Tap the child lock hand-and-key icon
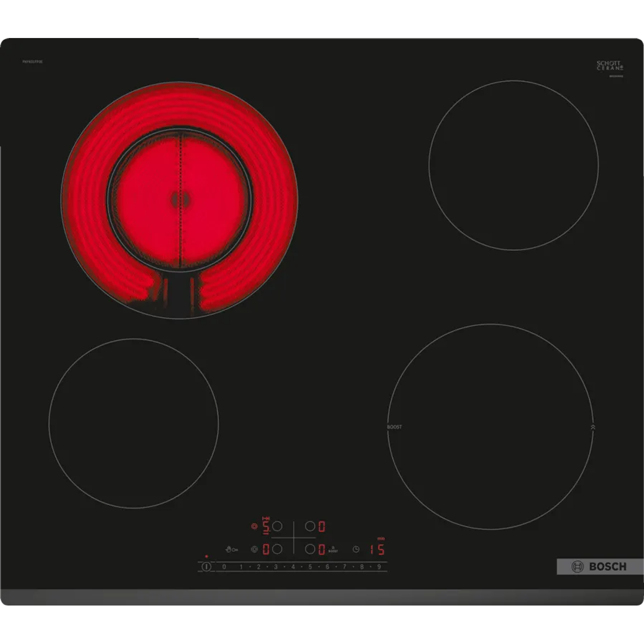 232,549
